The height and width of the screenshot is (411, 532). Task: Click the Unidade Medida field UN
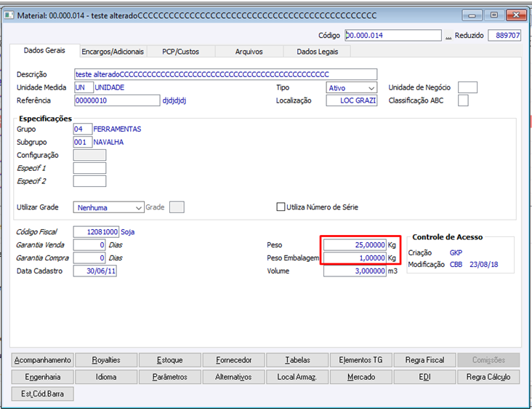[x=84, y=87]
